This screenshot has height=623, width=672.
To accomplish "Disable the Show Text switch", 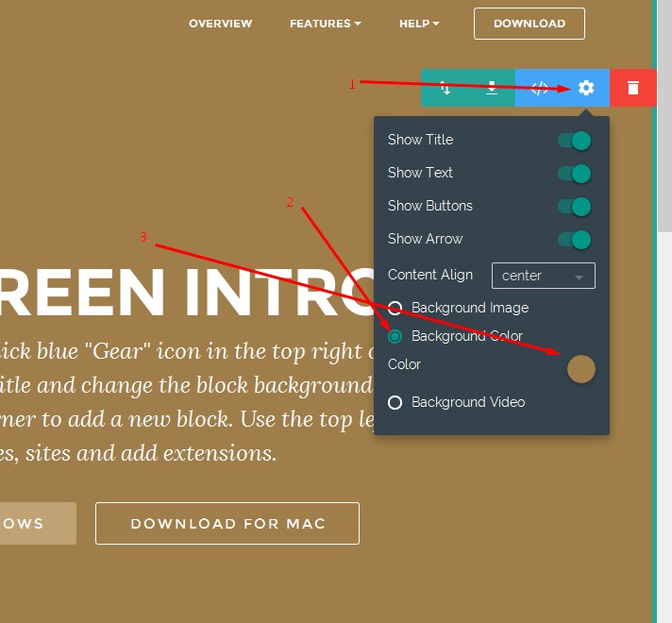I will click(x=574, y=174).
